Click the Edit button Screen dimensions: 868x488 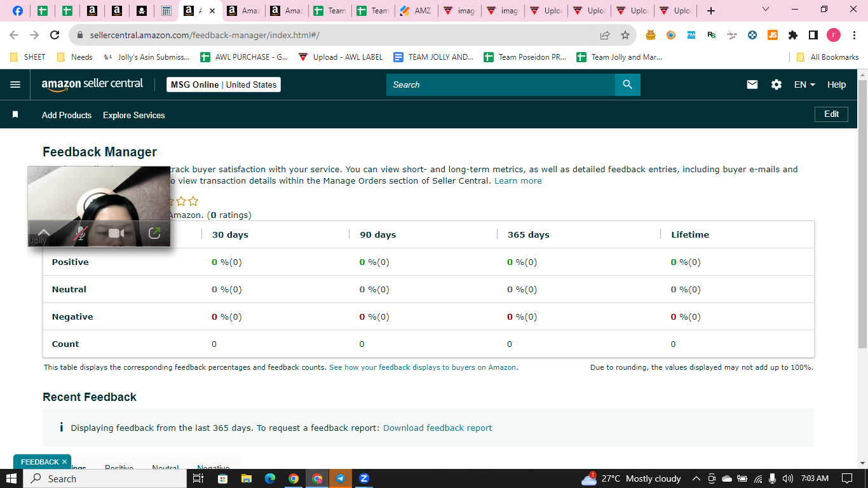tap(832, 114)
